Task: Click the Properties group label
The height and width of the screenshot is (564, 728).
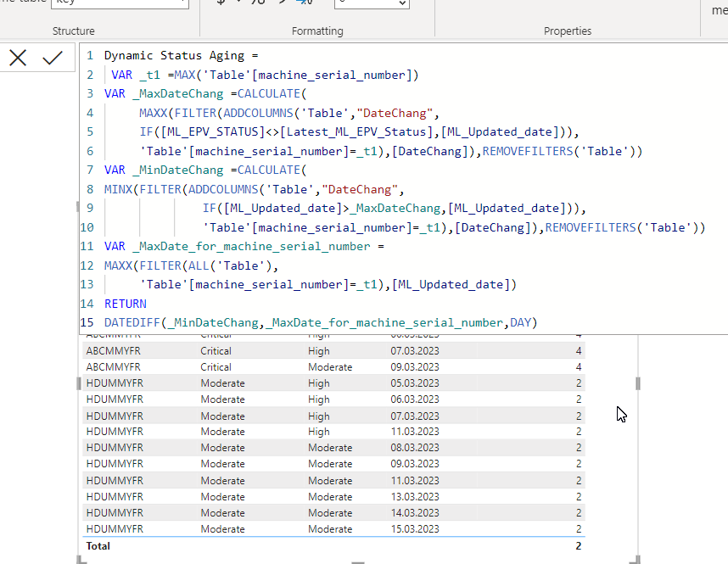Action: [x=568, y=31]
